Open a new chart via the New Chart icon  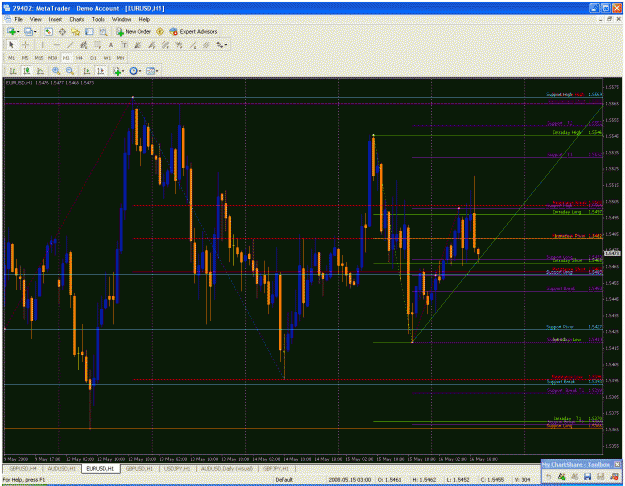pos(11,31)
